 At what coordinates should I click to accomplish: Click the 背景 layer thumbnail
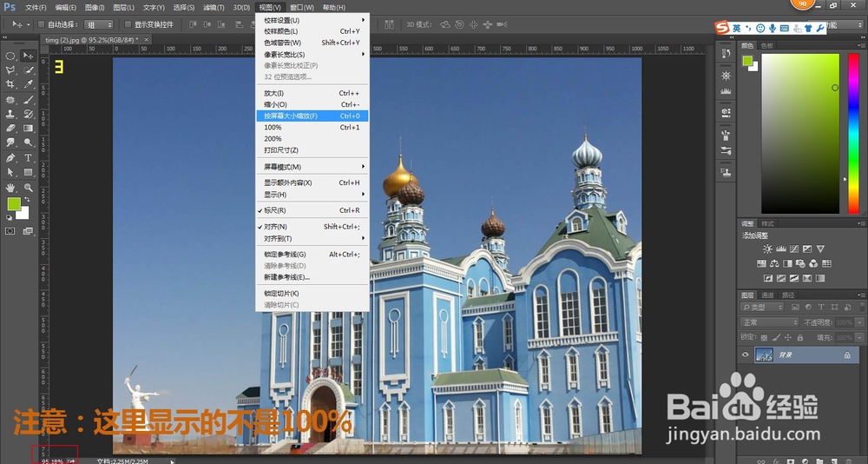pyautogui.click(x=764, y=355)
